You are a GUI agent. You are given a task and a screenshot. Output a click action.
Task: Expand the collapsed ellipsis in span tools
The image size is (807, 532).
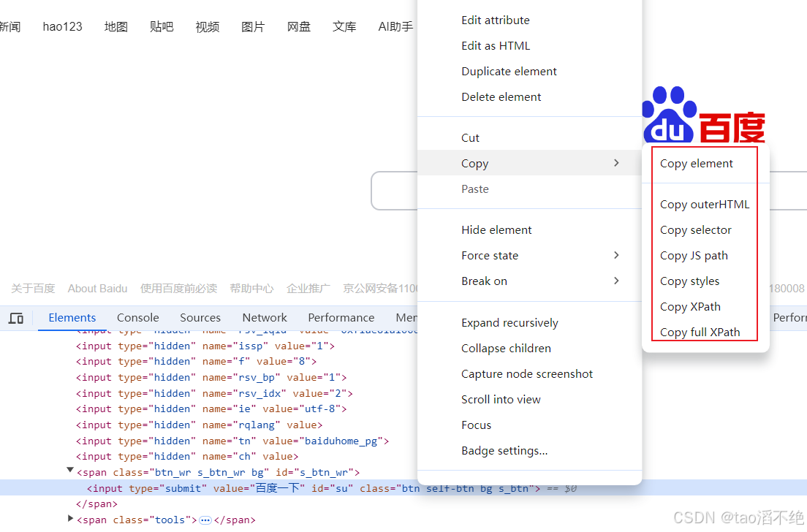click(x=205, y=520)
